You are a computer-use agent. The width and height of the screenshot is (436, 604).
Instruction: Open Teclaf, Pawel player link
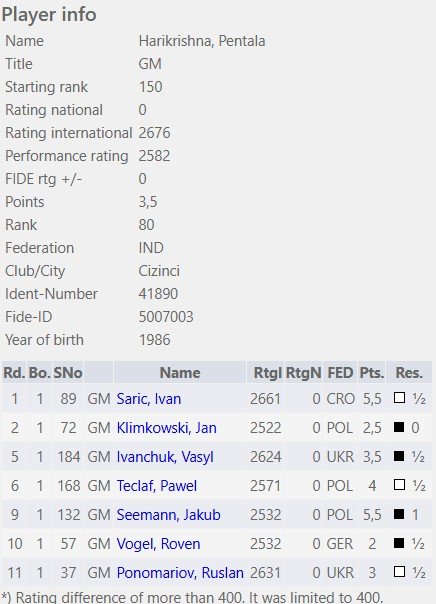157,486
